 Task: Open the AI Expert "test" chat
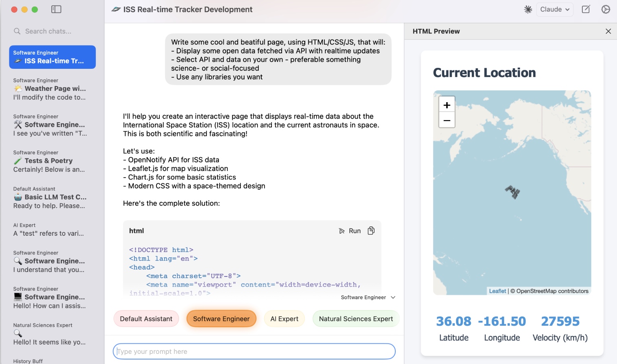(52, 230)
